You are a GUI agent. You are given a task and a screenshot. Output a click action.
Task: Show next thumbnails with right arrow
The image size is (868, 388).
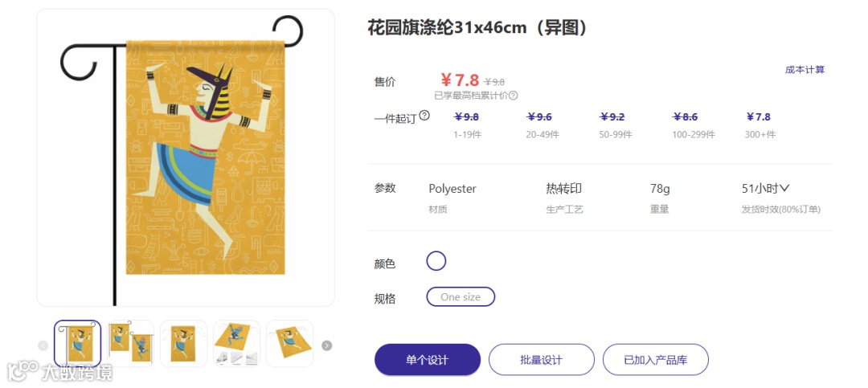(327, 346)
